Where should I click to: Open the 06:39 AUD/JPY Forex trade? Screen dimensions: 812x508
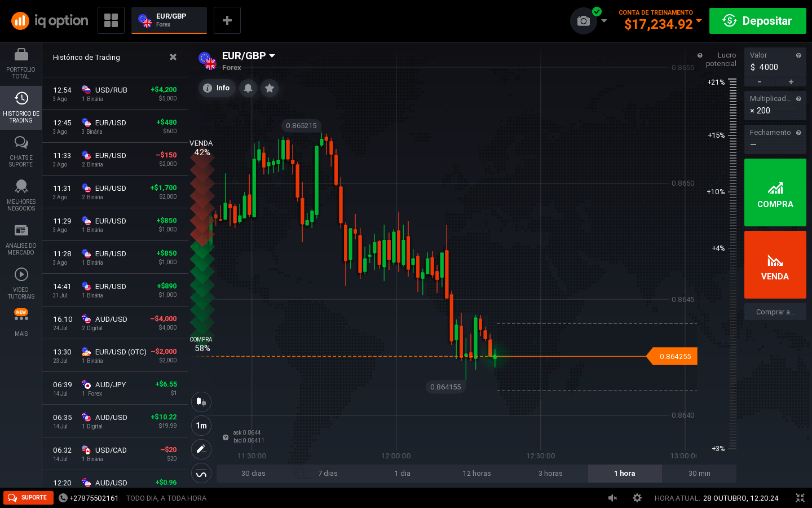click(115, 388)
